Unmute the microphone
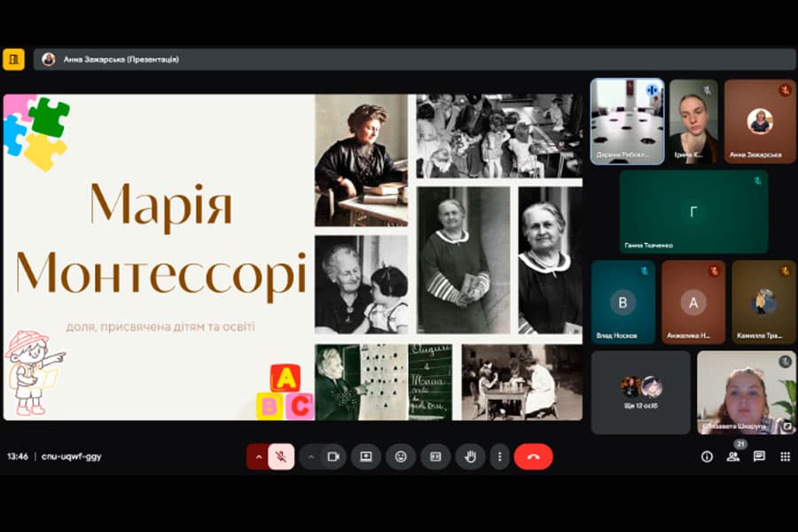 click(281, 457)
